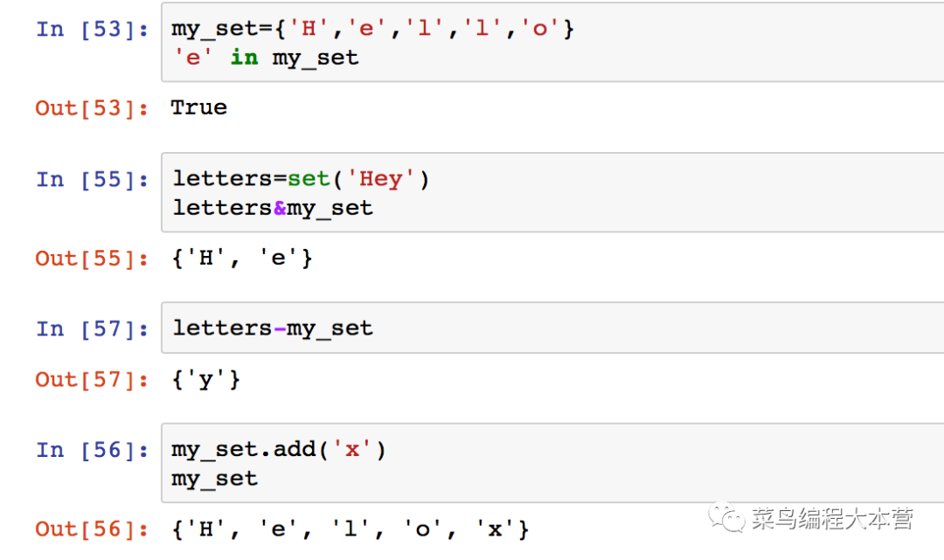Place cursor on the letters&my_set line

tap(273, 208)
